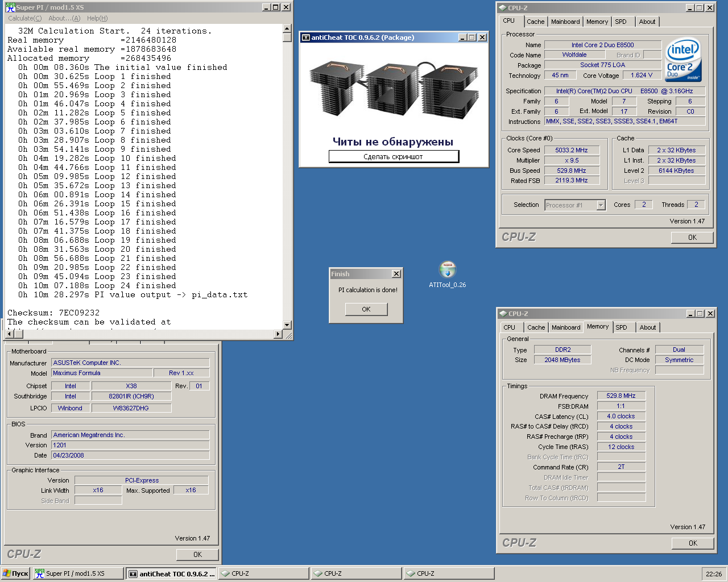
Task: Click OK in top CPU-Z CPU window
Action: coord(692,238)
